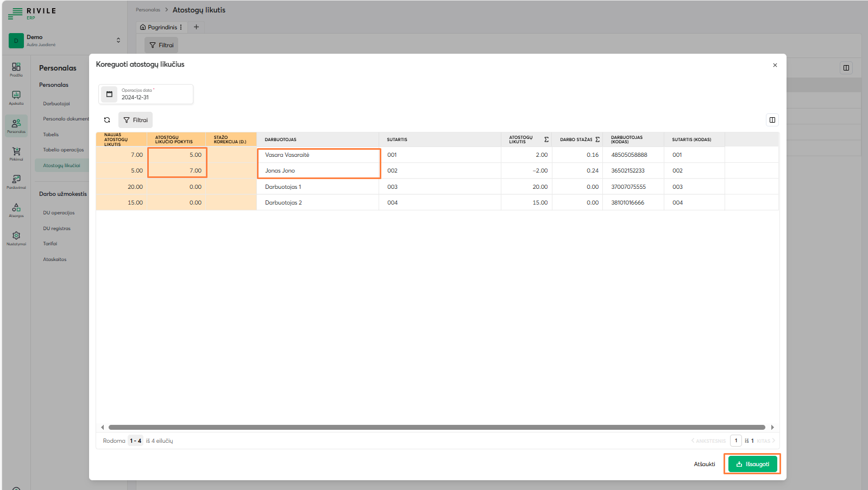Click the Sutartis (kodas) column header

(694, 139)
